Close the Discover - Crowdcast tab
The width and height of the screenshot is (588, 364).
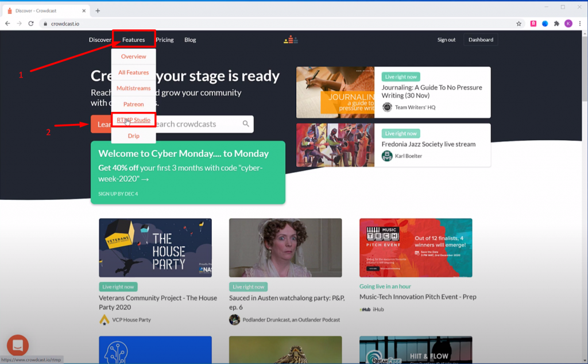pyautogui.click(x=84, y=11)
